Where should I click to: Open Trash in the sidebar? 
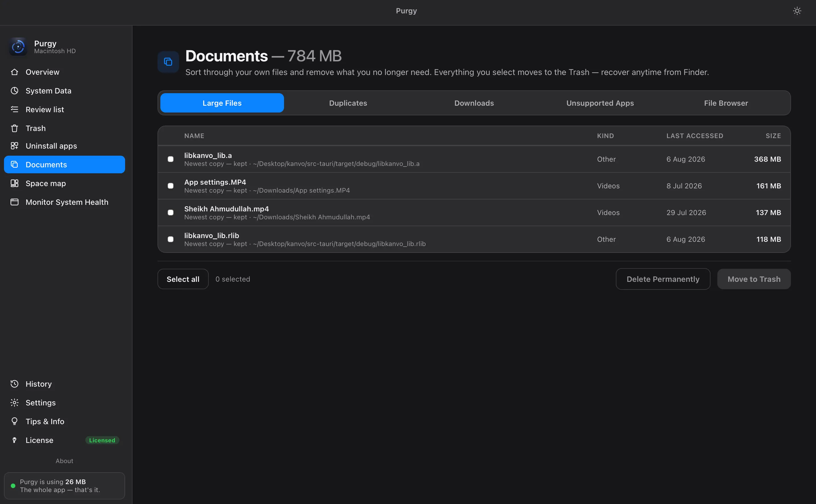pyautogui.click(x=64, y=128)
